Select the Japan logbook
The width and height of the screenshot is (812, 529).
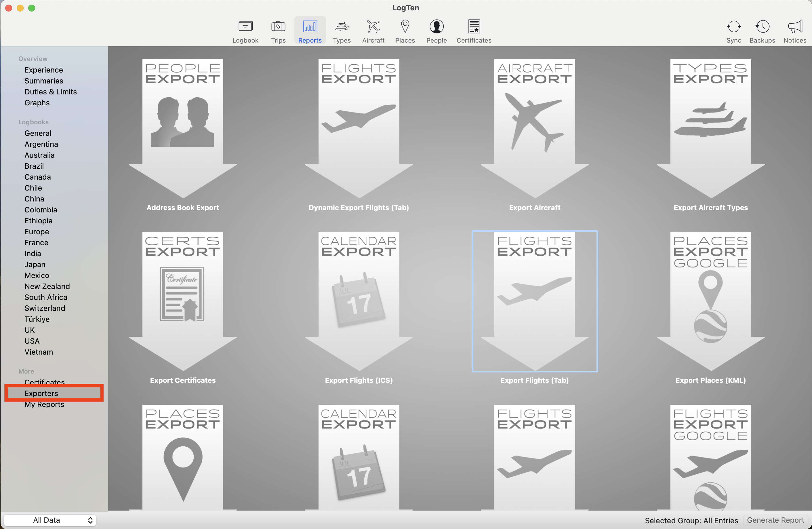pyautogui.click(x=35, y=264)
